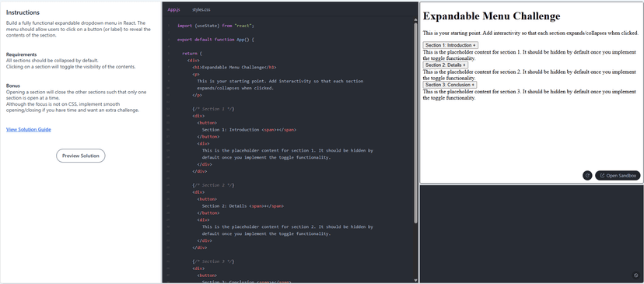Switch to the styles.css tab
This screenshot has height=284, width=644.
click(x=201, y=9)
